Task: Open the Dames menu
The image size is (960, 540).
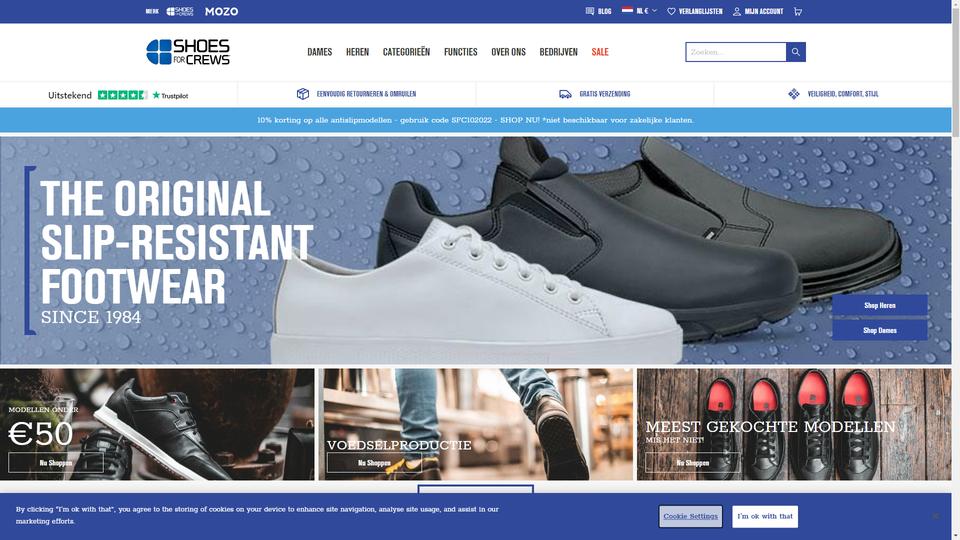Action: (x=320, y=52)
